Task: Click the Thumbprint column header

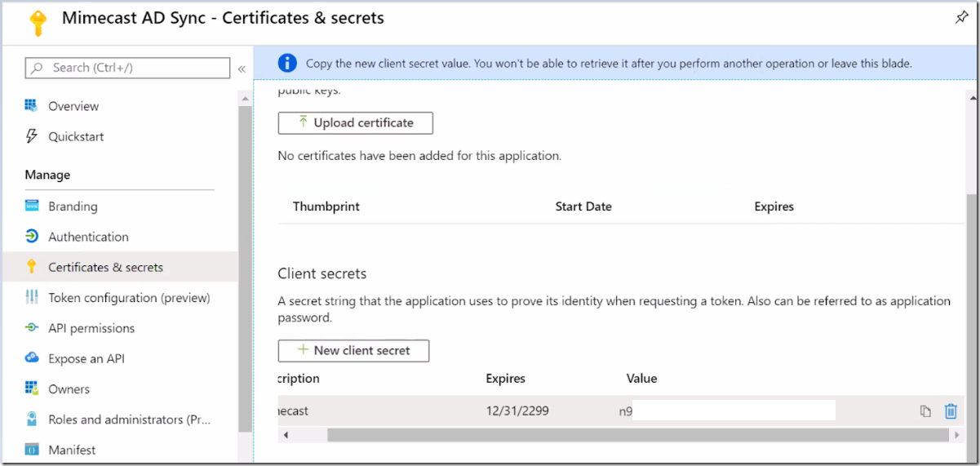Action: tap(326, 206)
